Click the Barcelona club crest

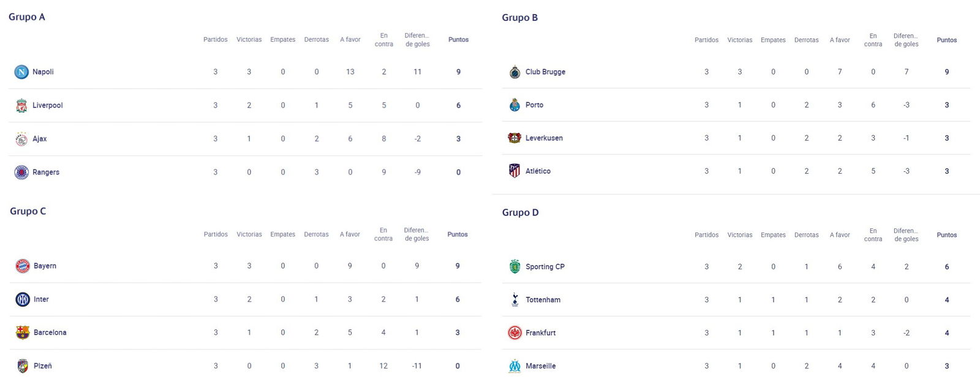coord(23,333)
